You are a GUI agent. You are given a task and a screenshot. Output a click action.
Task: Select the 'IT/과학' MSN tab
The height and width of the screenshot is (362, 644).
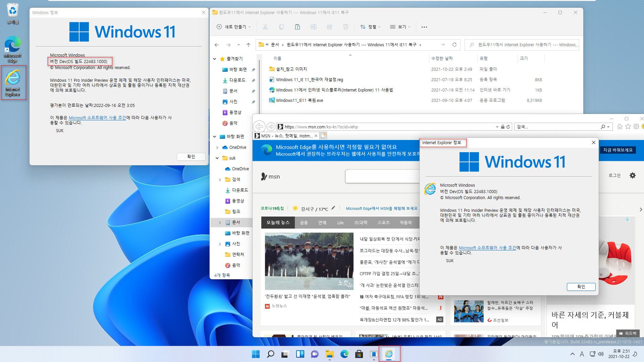(x=361, y=223)
